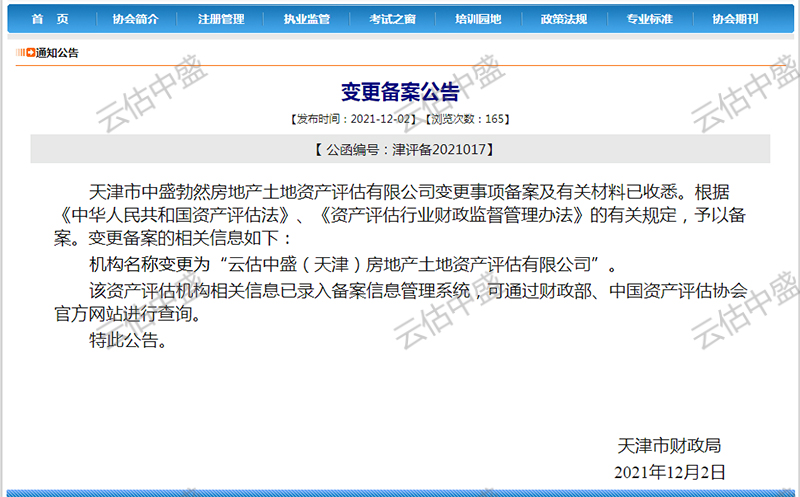Click the 变更备案公告 title

(400, 92)
